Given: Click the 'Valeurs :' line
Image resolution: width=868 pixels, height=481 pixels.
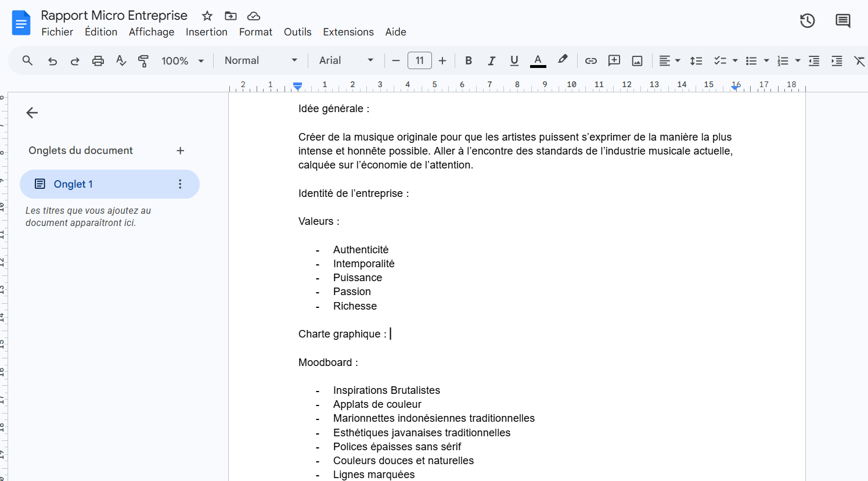Looking at the screenshot, I should tap(319, 221).
